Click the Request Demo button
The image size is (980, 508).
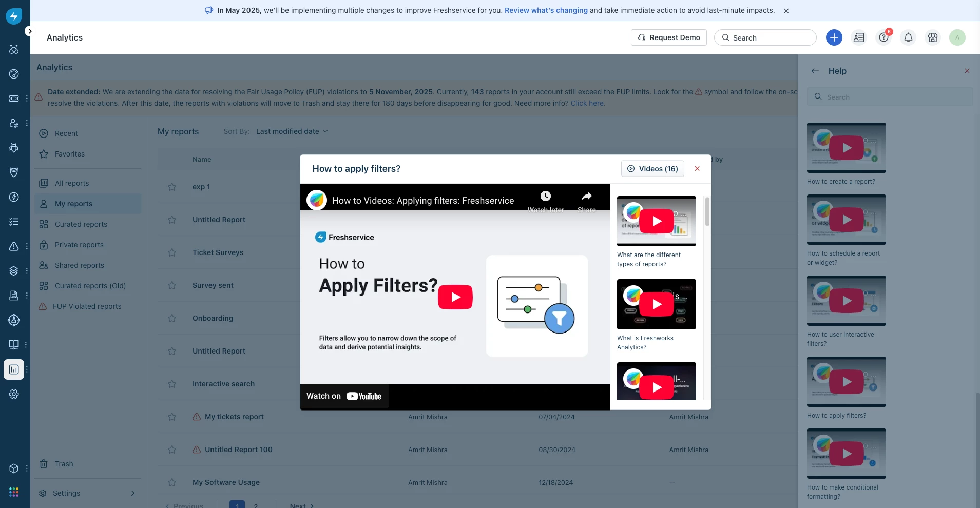pos(669,37)
